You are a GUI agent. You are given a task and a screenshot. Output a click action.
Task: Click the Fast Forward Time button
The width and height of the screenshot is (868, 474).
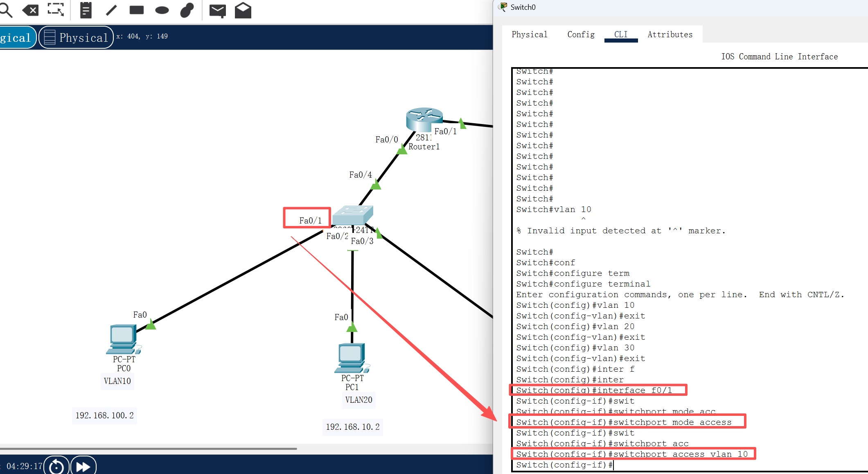tap(83, 466)
